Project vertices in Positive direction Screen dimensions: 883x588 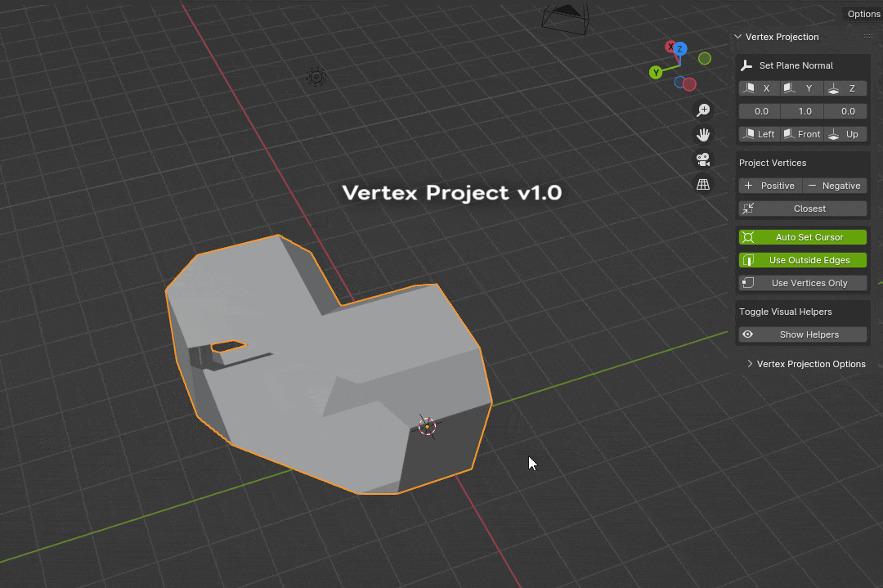770,186
